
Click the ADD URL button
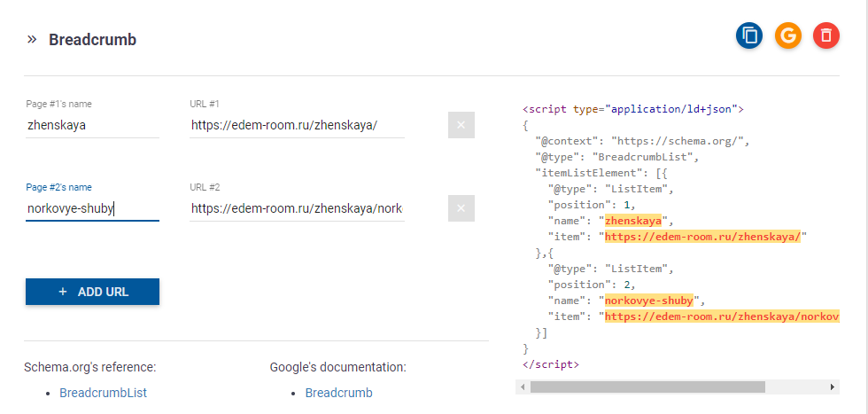(92, 292)
